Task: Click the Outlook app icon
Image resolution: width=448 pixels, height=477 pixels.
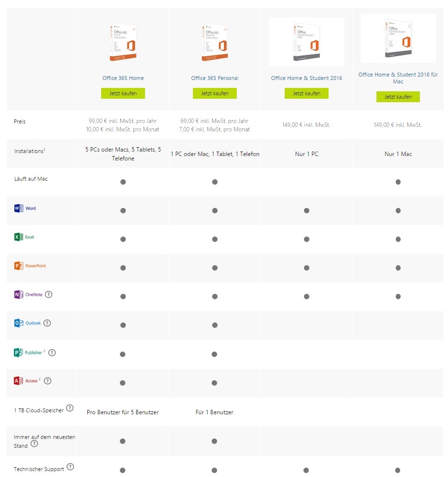Action: coord(19,323)
